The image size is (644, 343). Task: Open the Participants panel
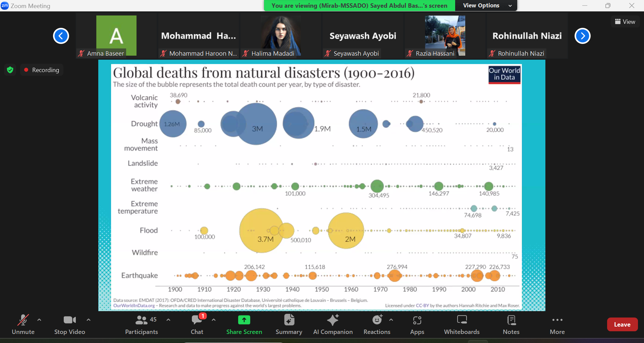coord(141,325)
